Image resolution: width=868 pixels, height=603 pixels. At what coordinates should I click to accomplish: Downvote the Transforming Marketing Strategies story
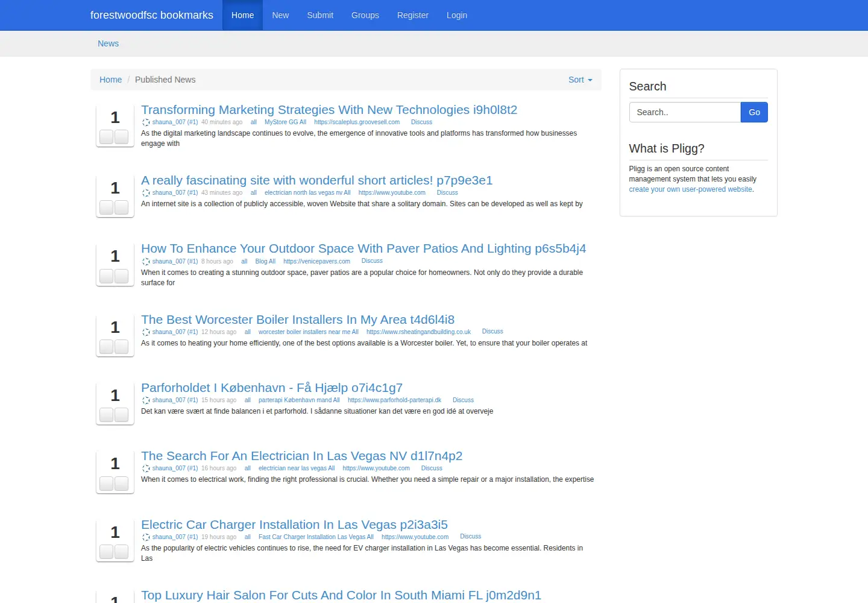[122, 137]
